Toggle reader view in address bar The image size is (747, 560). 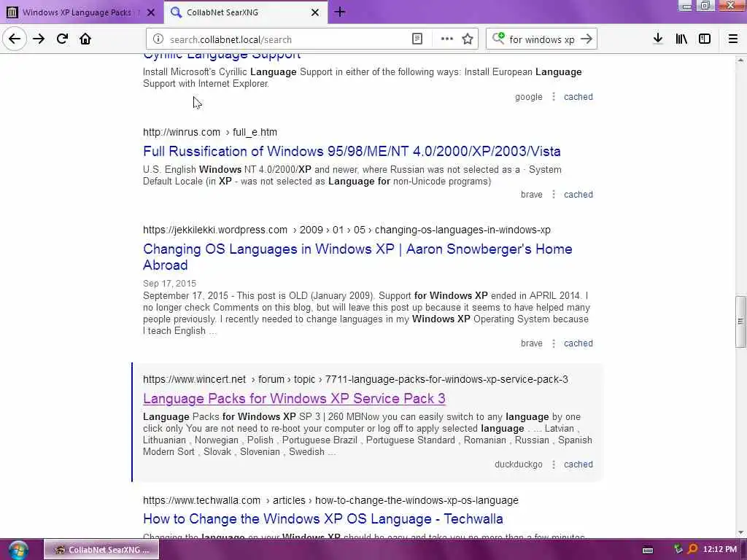point(417,39)
